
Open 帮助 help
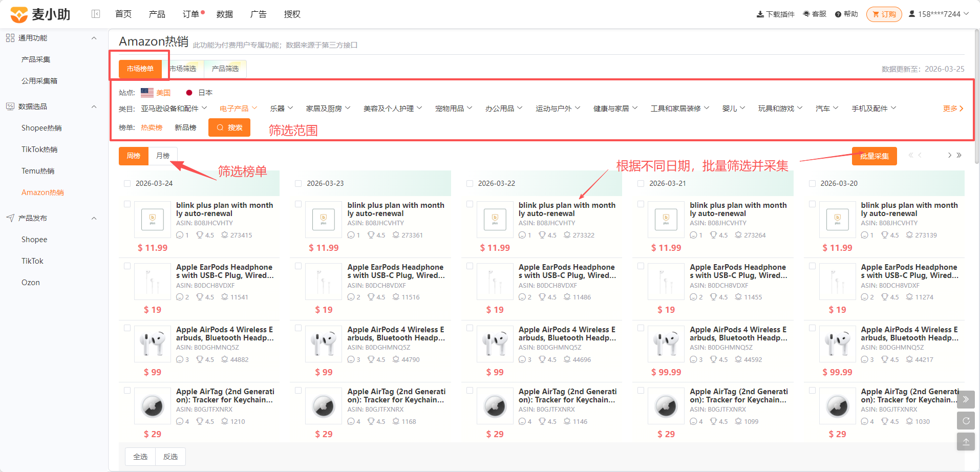tap(846, 14)
